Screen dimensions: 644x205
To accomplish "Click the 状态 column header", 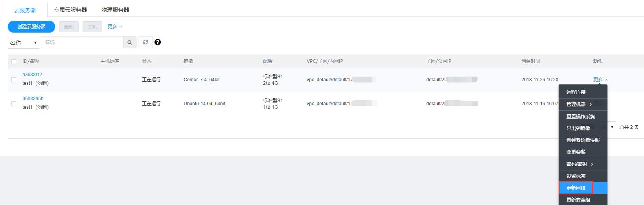I will (147, 61).
